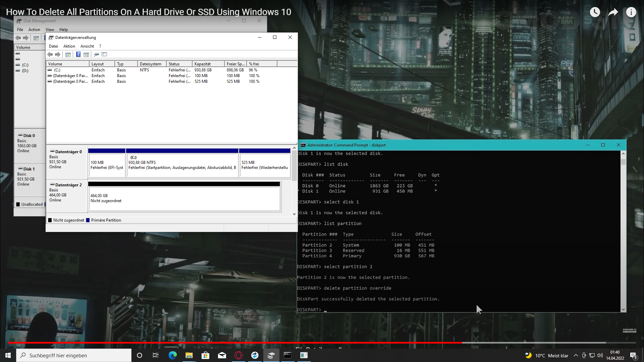
Task: Toggle the console tree toolbar icon
Action: tap(68, 54)
